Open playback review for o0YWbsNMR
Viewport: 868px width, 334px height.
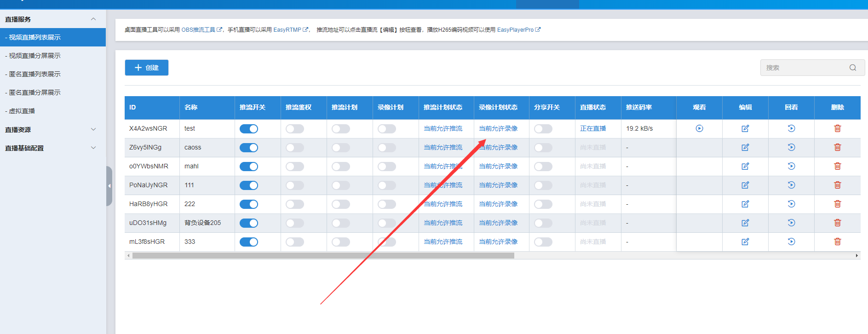coord(791,166)
